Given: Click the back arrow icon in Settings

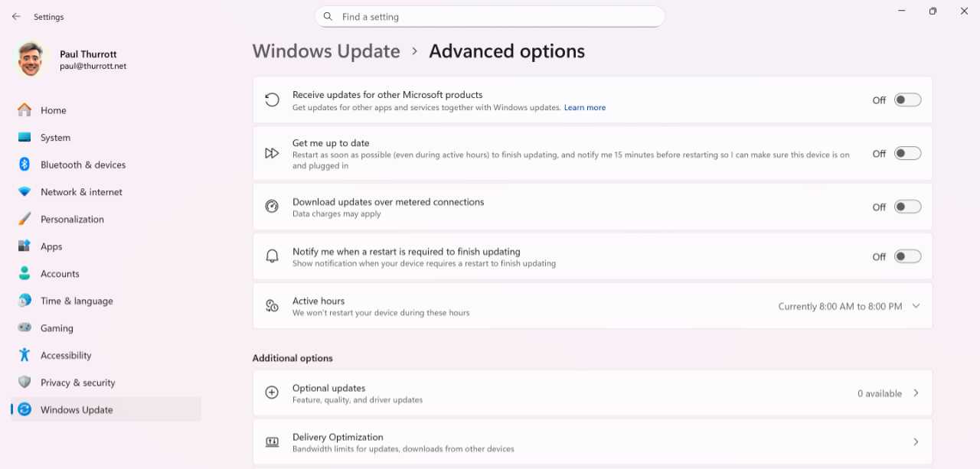Looking at the screenshot, I should pyautogui.click(x=16, y=17).
